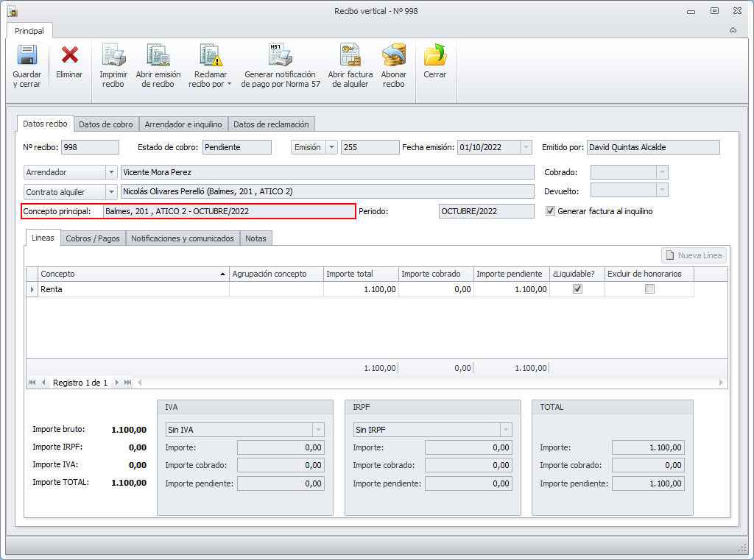Open the Sin IVA dropdown
Viewport: 754px width, 560px height.
[318, 430]
